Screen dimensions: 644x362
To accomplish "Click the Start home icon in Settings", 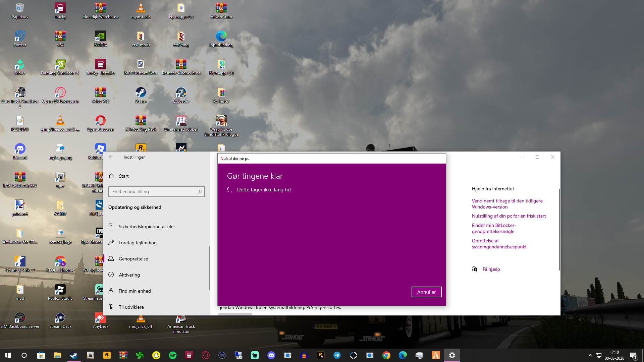I will [111, 176].
